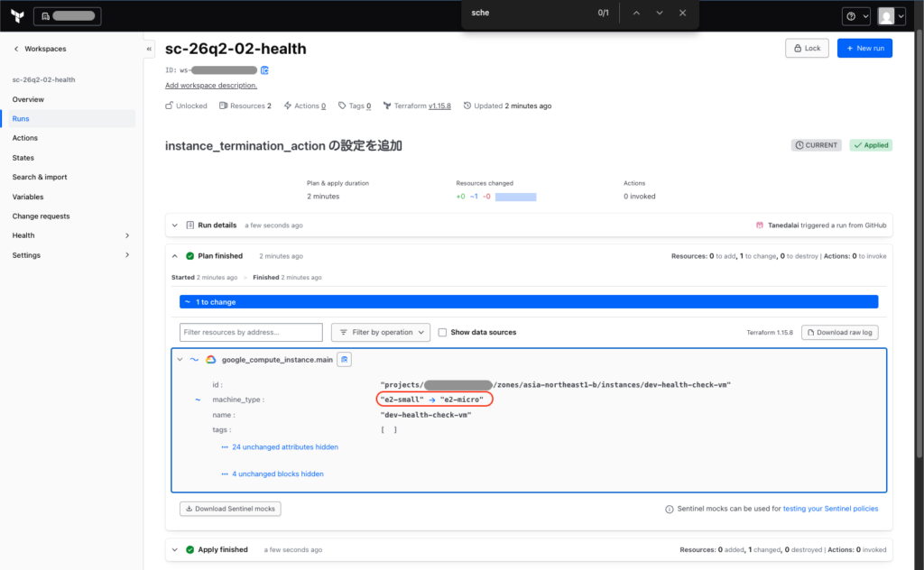Image resolution: width=924 pixels, height=570 pixels.
Task: Open the Variables sidebar item
Action: (x=28, y=197)
